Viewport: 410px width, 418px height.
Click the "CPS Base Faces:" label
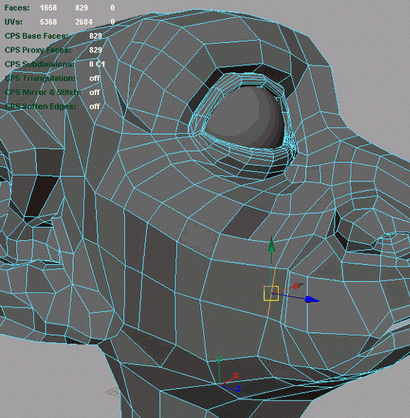(36, 36)
